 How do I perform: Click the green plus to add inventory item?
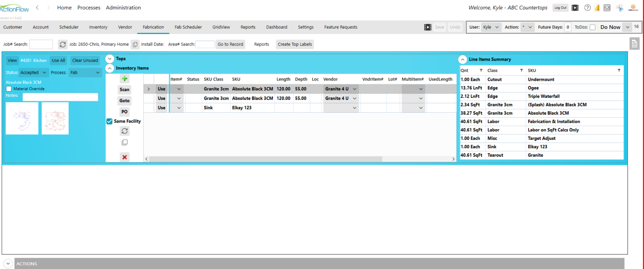coord(124,78)
